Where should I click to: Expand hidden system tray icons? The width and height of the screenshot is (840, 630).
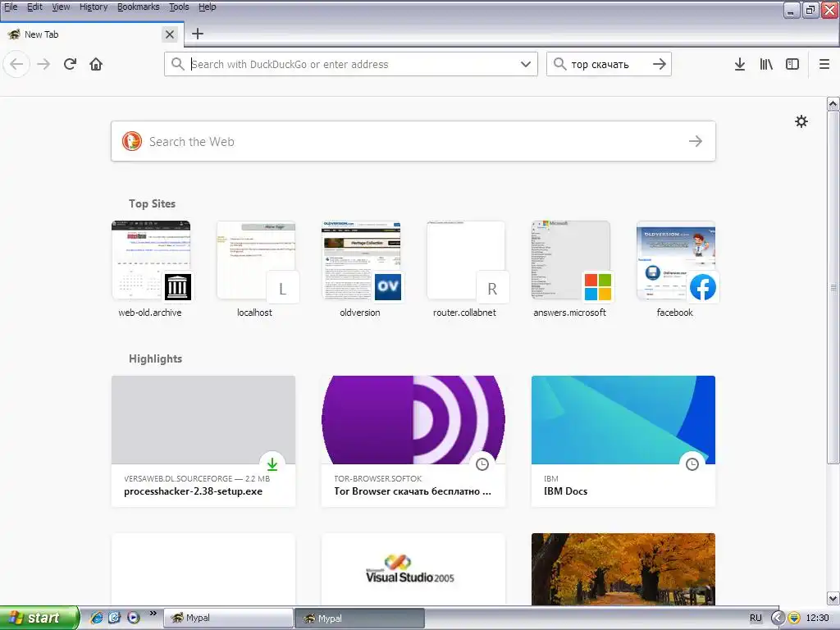[x=778, y=618]
